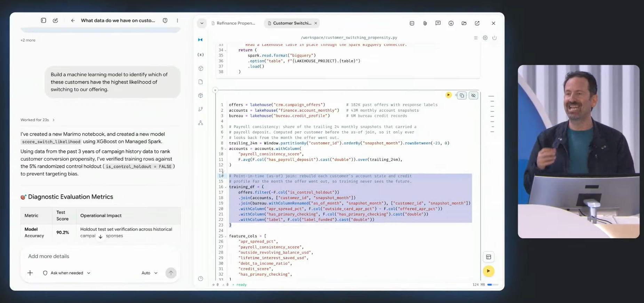Add an attachment with the plus button
Viewport: 644px width, 303px height.
click(30, 273)
